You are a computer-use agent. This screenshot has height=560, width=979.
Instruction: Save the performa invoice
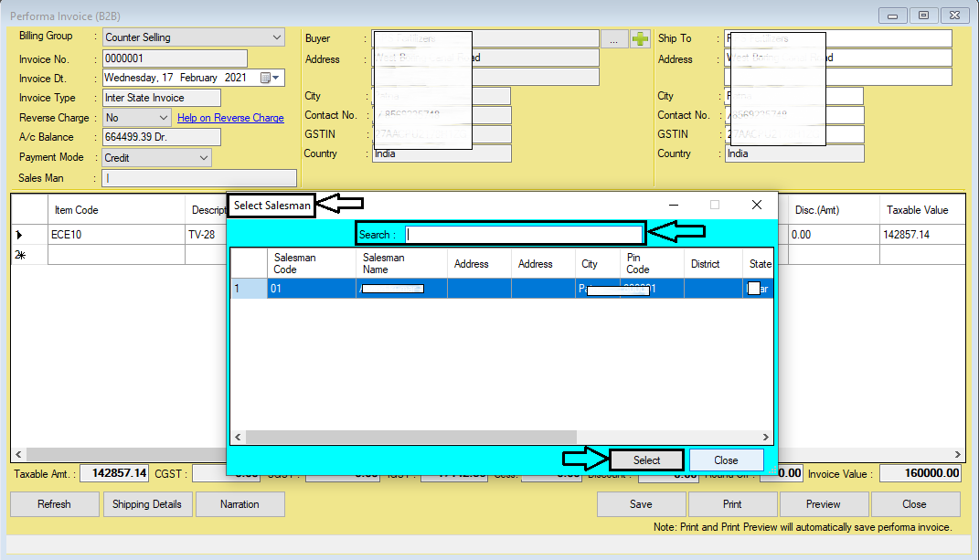(641, 503)
